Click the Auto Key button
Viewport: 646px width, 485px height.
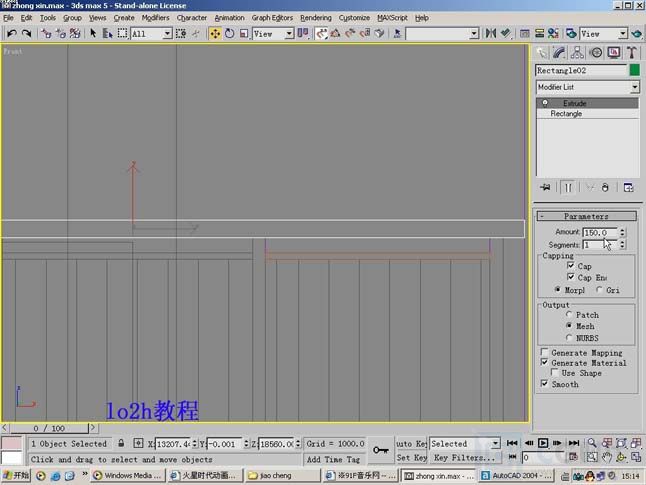[411, 443]
